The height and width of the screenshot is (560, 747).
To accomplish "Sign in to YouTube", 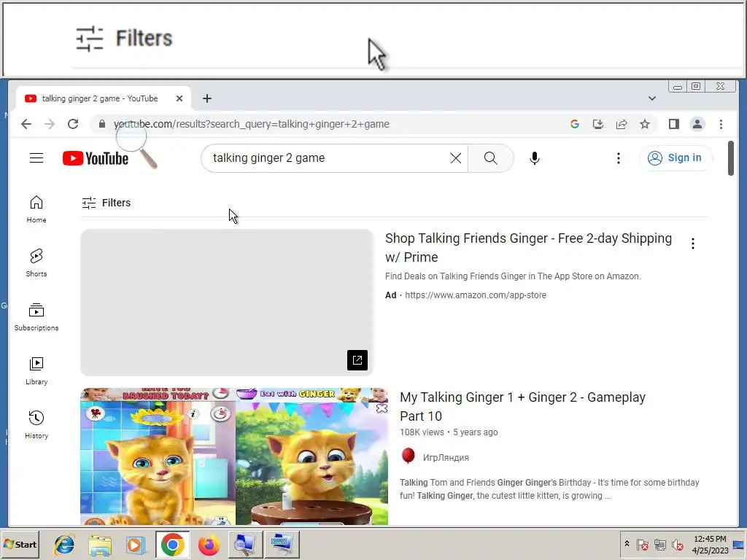I will click(676, 158).
